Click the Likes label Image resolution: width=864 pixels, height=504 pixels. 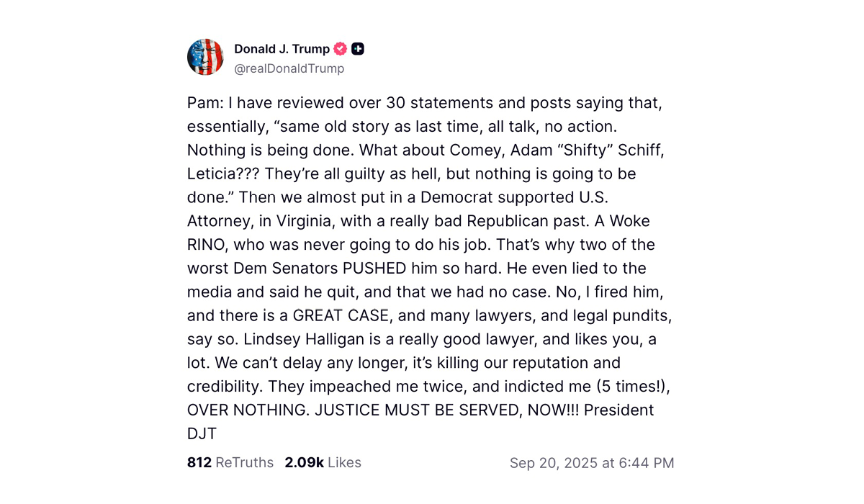(x=344, y=463)
